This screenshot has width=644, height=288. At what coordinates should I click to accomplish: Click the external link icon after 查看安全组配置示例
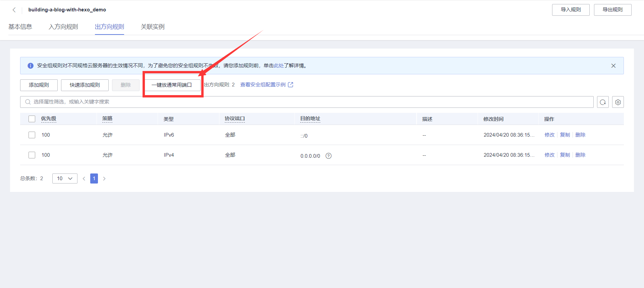coord(290,85)
